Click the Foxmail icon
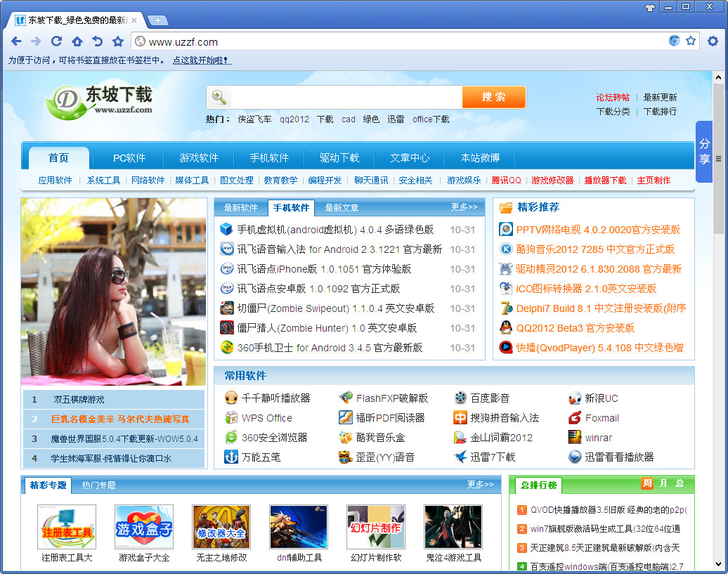The height and width of the screenshot is (574, 728). tap(575, 417)
